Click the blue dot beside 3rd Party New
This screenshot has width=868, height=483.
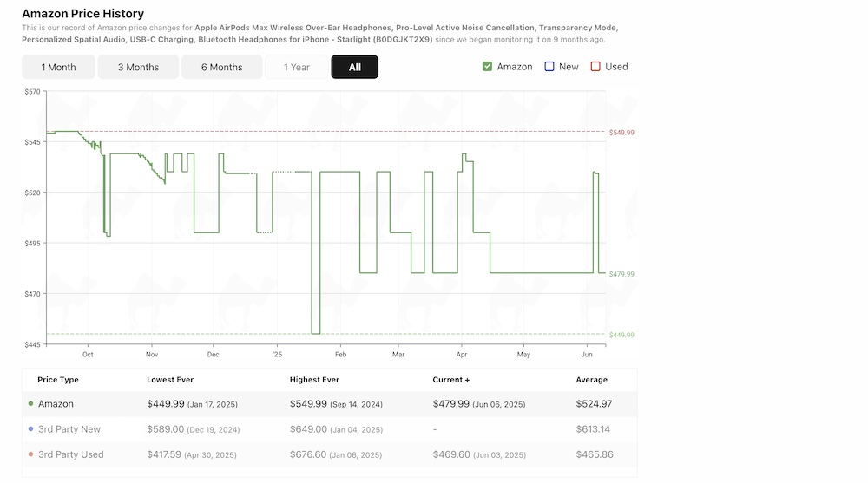(x=31, y=429)
